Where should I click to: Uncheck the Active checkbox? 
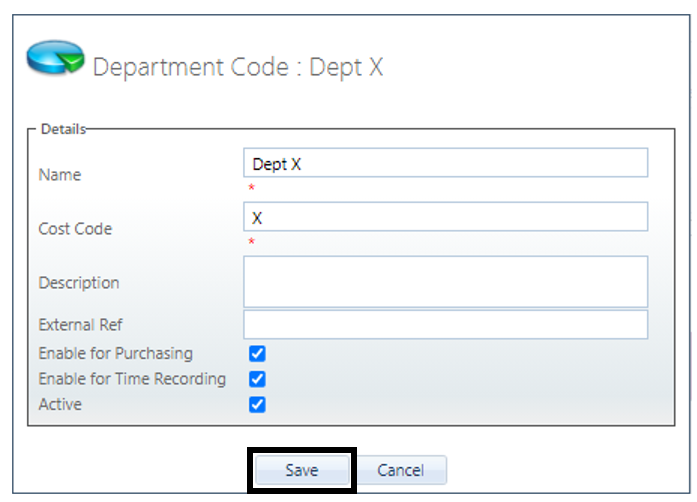pyautogui.click(x=257, y=405)
